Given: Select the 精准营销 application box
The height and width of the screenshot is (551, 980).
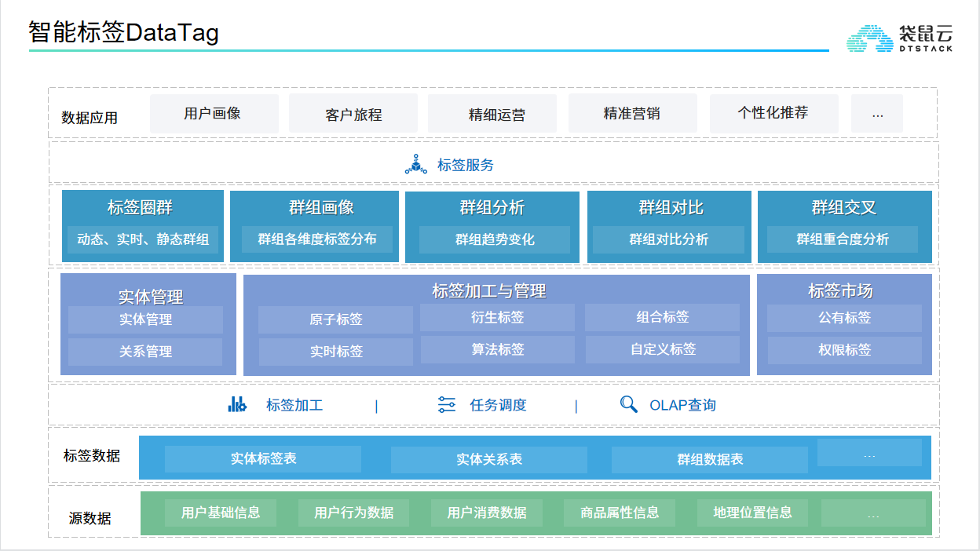Looking at the screenshot, I should 632,113.
